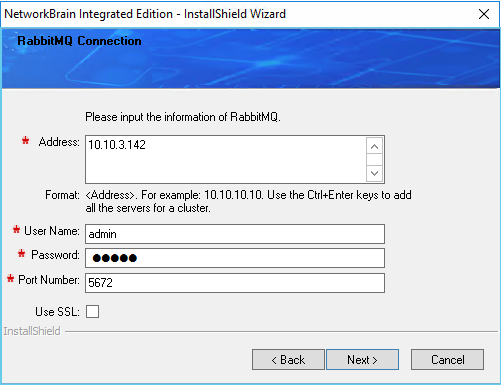Click the Format example hint text
Screen dimensions: 501x385
tap(248, 201)
